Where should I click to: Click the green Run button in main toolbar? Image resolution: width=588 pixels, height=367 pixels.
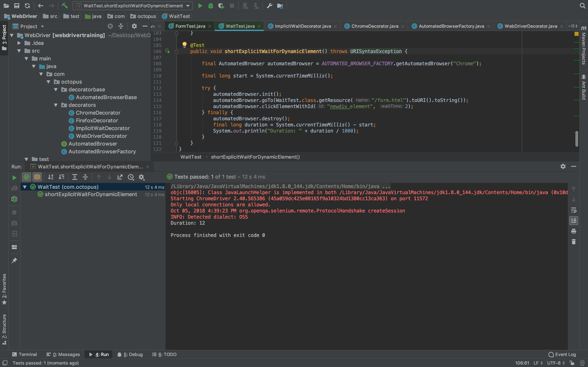click(x=200, y=6)
